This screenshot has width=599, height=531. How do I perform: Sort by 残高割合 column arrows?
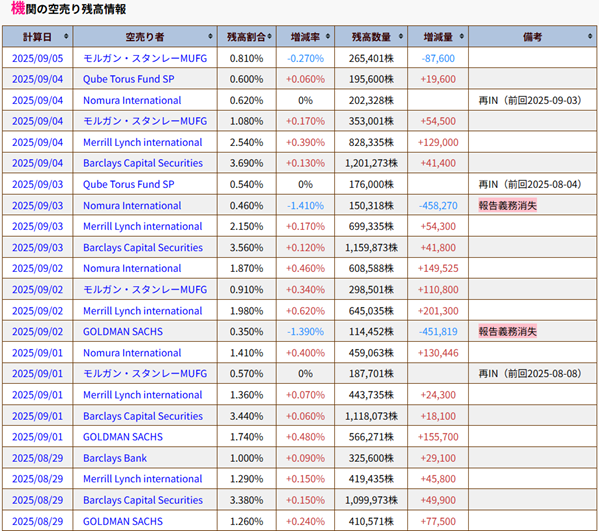(270, 36)
